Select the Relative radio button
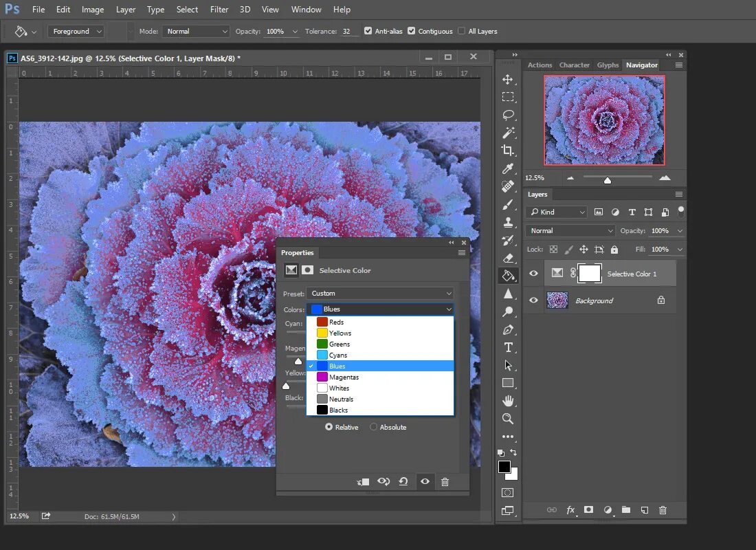 pos(329,427)
